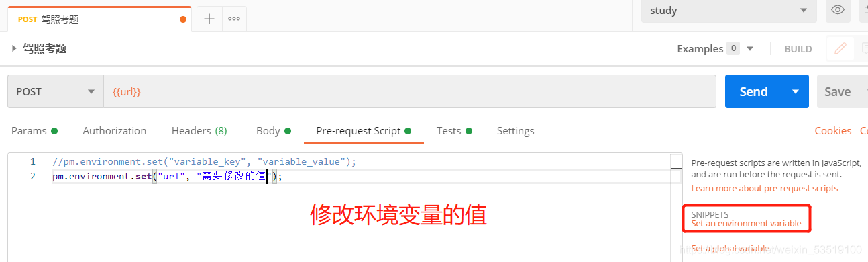The width and height of the screenshot is (868, 262).
Task: Open the study environment dropdown
Action: point(728,11)
